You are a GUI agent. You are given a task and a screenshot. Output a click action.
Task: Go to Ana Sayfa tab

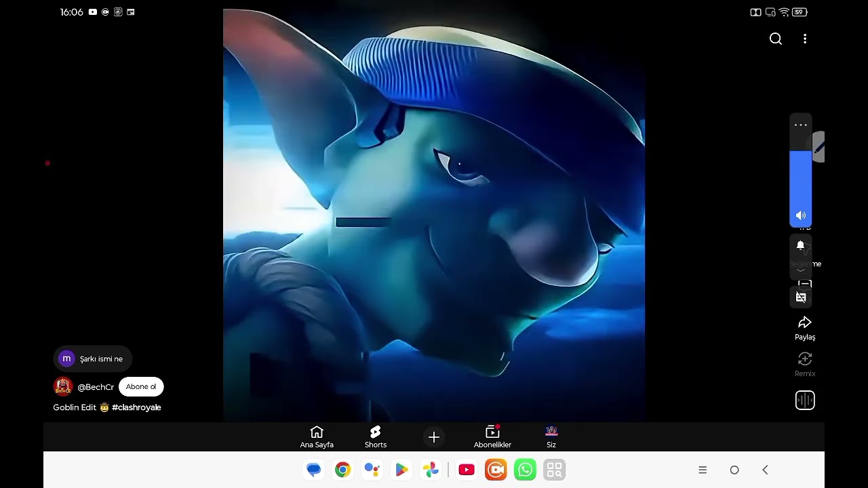pyautogui.click(x=317, y=437)
